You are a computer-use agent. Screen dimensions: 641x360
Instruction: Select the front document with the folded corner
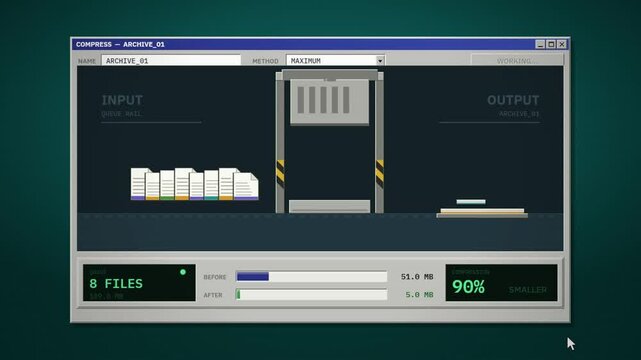[x=246, y=186]
